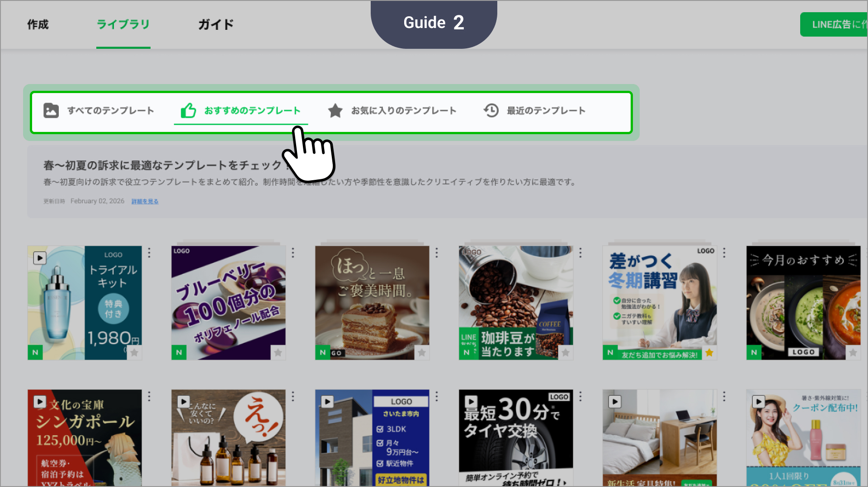Click the thumbs-up icon for recommended templates

click(188, 111)
